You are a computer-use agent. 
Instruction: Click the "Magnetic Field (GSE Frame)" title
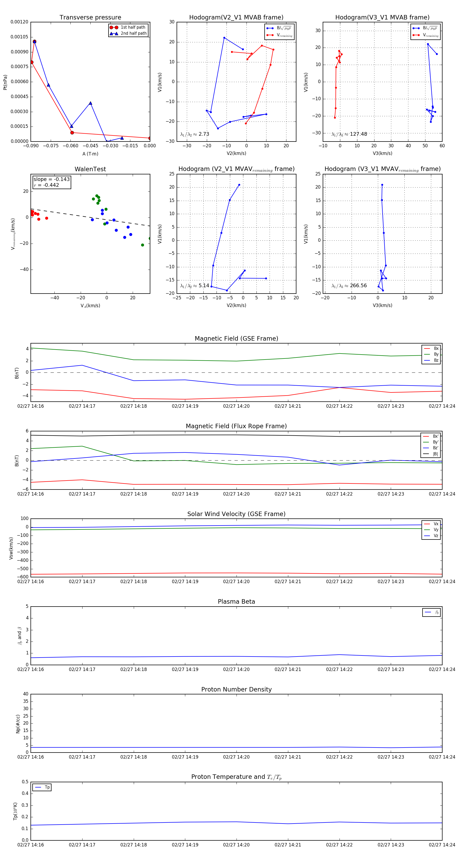pos(236,339)
